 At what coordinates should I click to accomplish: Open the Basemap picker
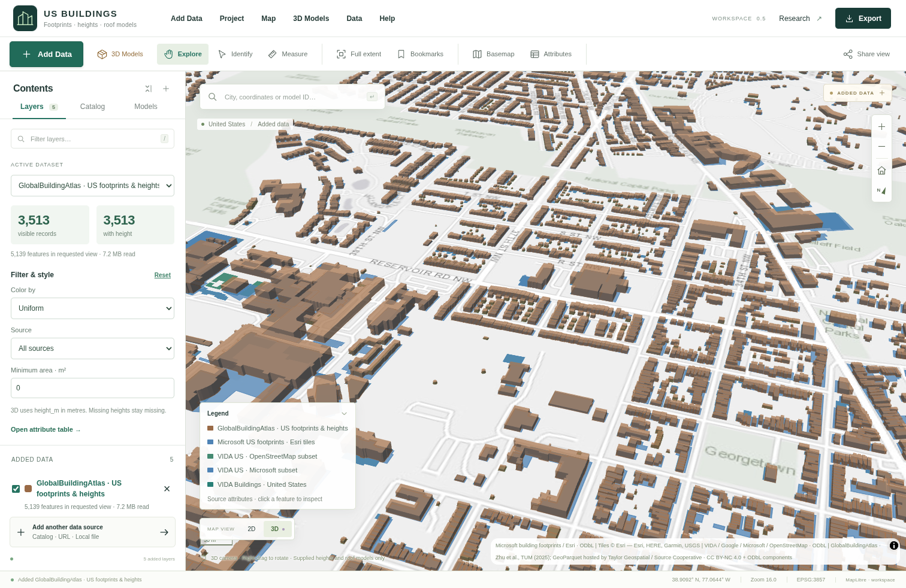[x=494, y=54]
